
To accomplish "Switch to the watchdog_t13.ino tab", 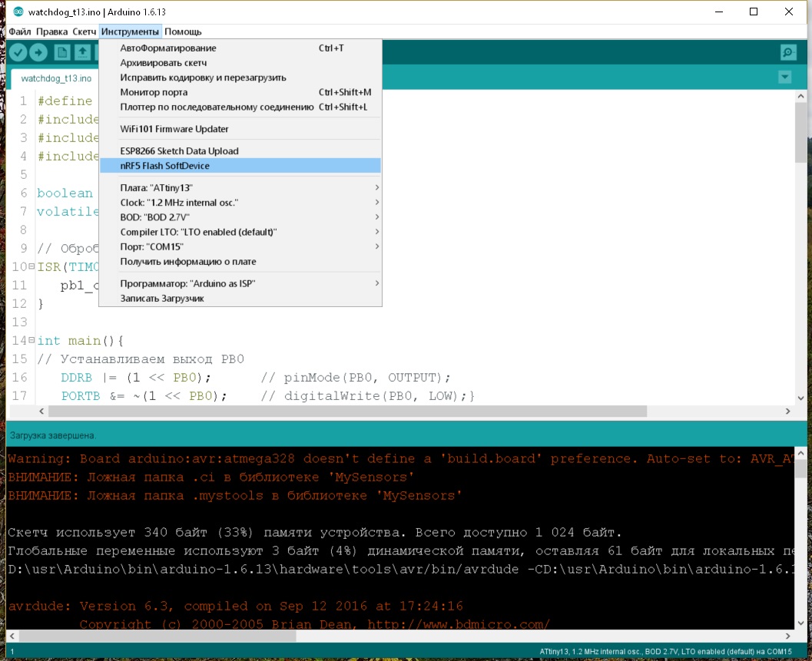I will click(x=56, y=78).
